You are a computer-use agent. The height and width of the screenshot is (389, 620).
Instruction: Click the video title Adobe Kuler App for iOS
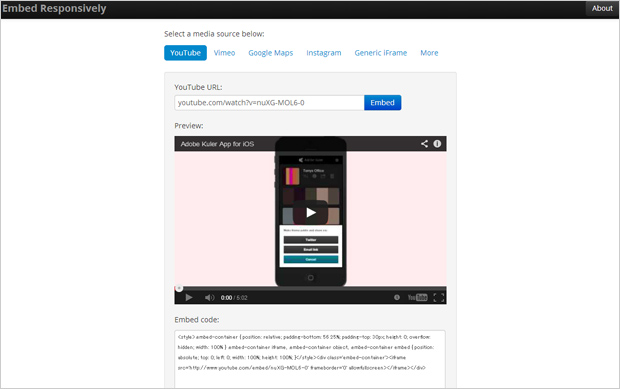(217, 144)
